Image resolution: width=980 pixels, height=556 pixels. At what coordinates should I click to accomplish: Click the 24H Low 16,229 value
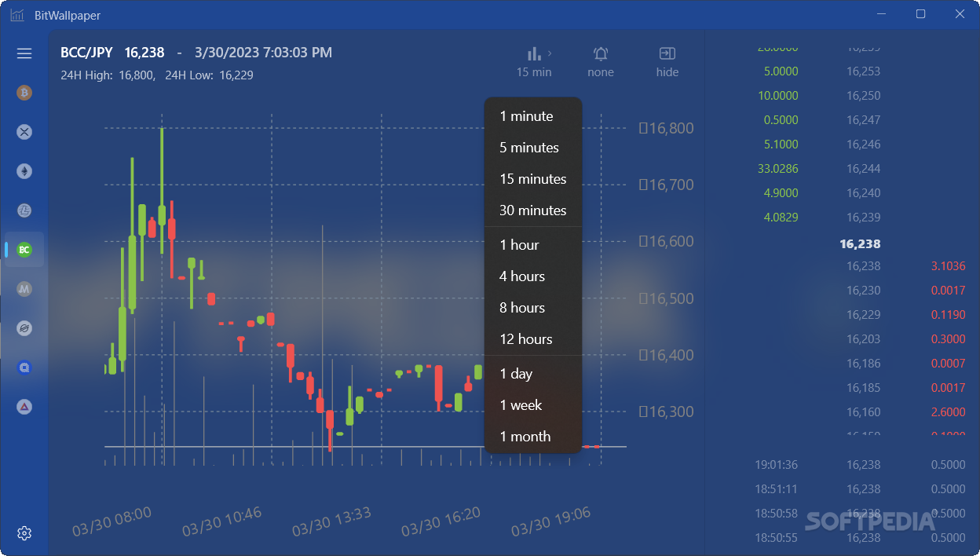(236, 75)
